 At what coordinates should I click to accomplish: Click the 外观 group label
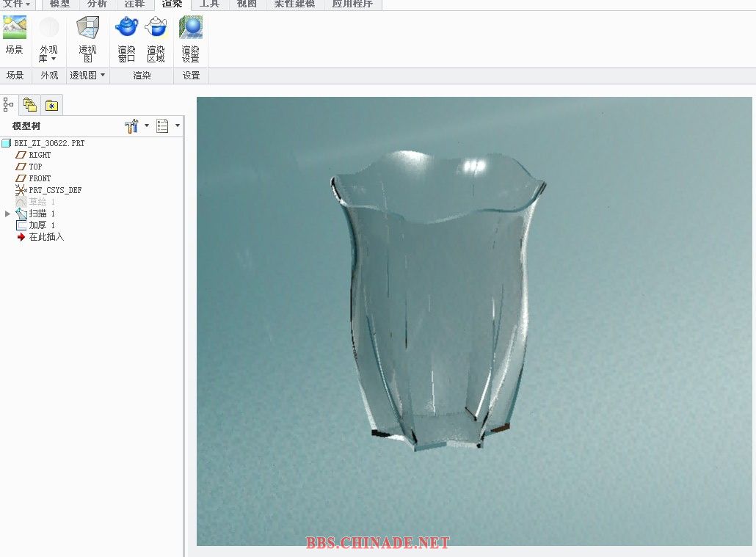click(x=49, y=76)
